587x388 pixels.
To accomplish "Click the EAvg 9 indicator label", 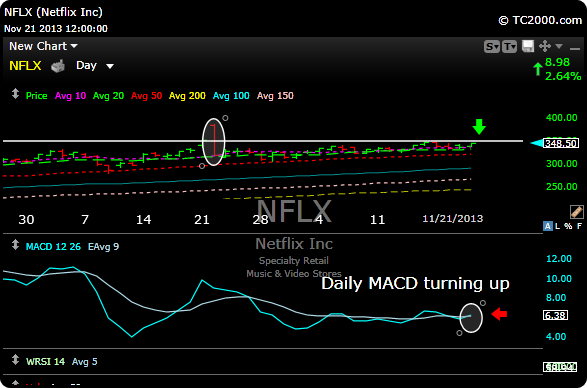I will (x=103, y=247).
